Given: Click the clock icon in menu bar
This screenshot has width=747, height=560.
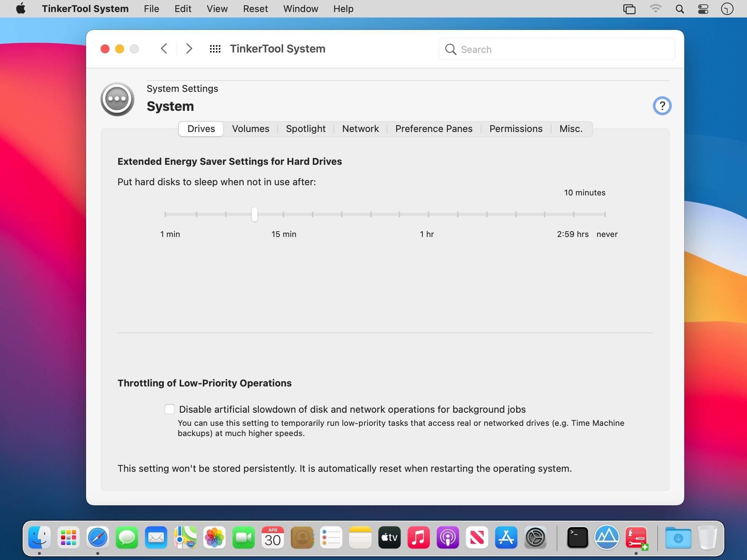Looking at the screenshot, I should click(x=727, y=9).
